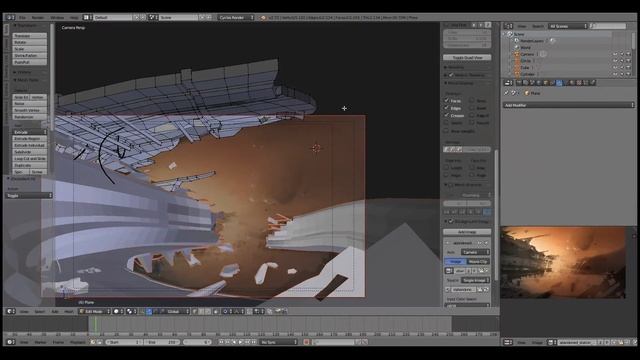Click the Subdivide button
The width and height of the screenshot is (640, 360).
(29, 152)
